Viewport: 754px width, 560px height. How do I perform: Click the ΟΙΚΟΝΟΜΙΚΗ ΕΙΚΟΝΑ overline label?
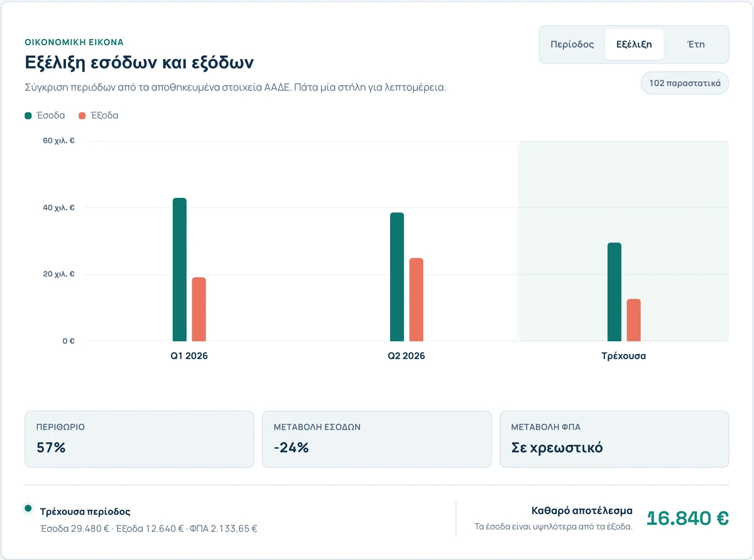click(x=74, y=42)
